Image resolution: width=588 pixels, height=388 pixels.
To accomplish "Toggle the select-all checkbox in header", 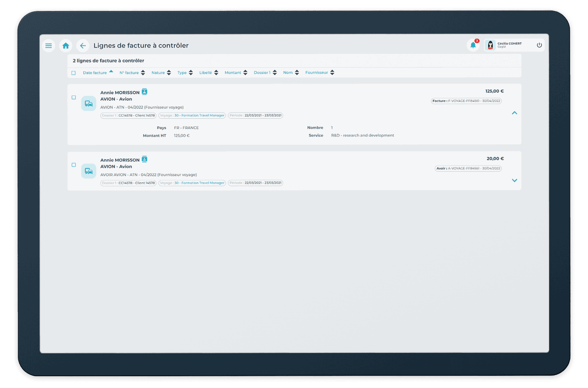I will point(73,73).
